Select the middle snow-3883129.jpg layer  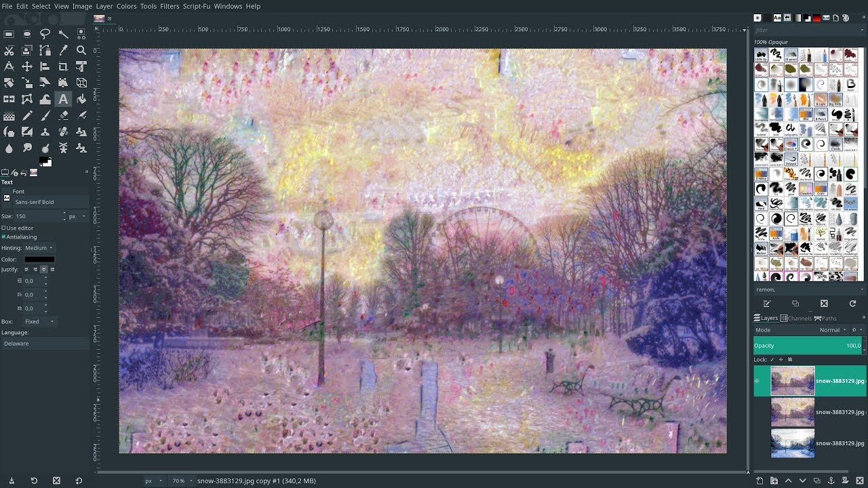point(810,412)
